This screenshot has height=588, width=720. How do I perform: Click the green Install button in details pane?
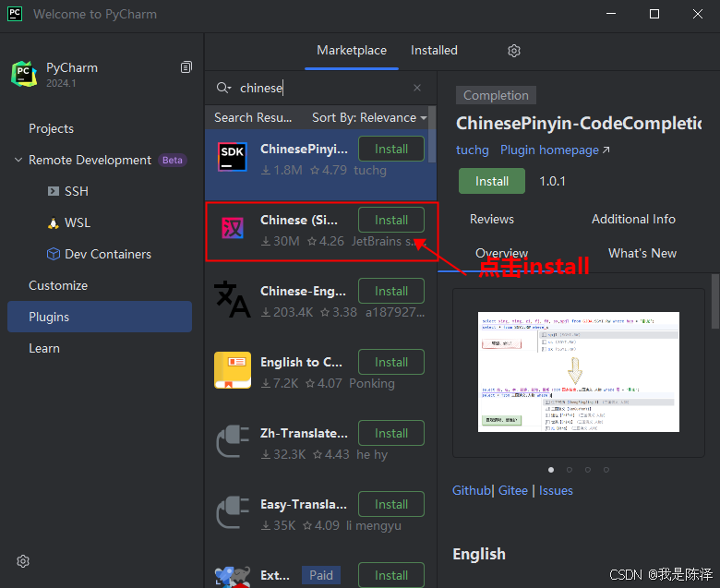point(492,181)
